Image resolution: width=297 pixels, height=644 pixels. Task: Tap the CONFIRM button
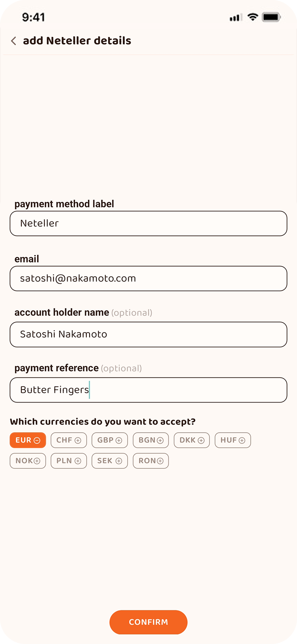click(x=148, y=622)
